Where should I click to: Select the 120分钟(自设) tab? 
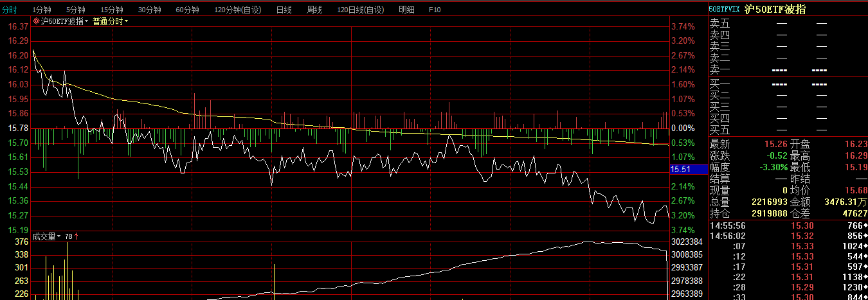click(x=238, y=10)
